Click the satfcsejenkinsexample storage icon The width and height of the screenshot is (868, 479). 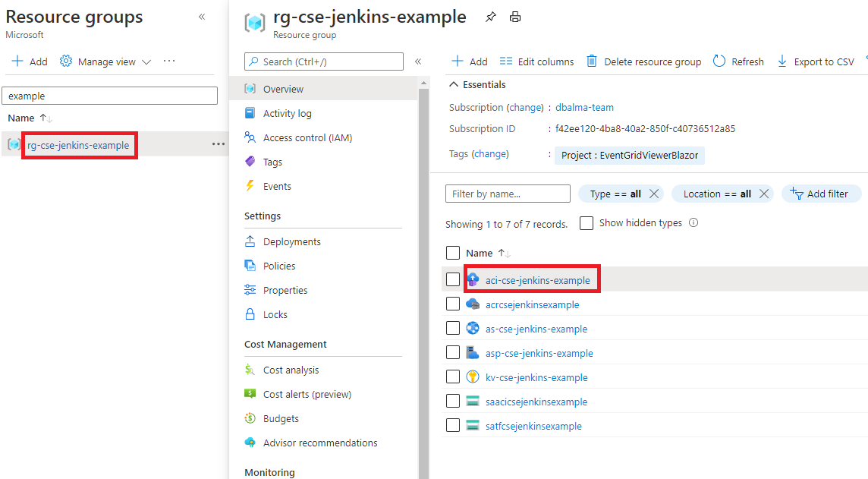coord(473,425)
